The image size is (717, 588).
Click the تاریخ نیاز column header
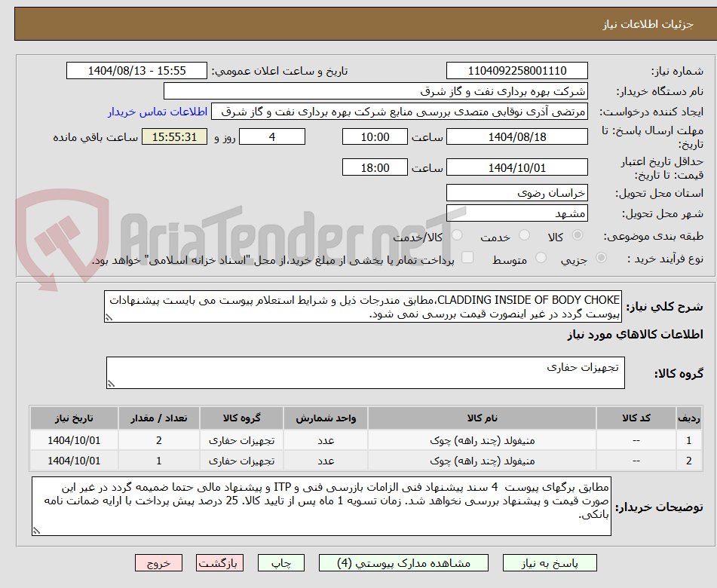74,418
